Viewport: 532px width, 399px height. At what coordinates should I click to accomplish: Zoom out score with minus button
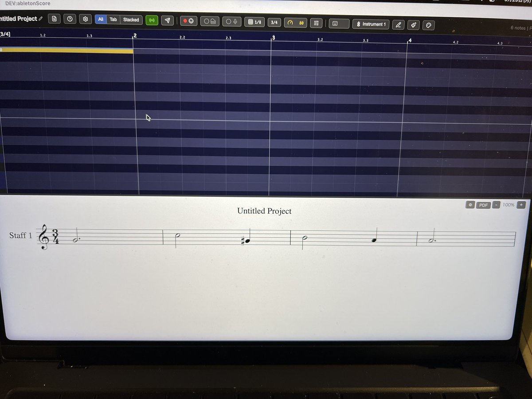tap(496, 205)
